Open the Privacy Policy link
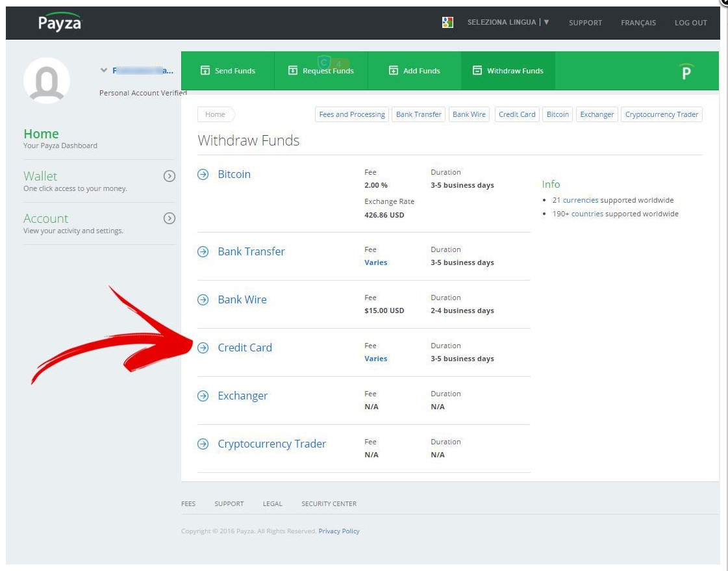Image resolution: width=728 pixels, height=571 pixels. pos(339,531)
